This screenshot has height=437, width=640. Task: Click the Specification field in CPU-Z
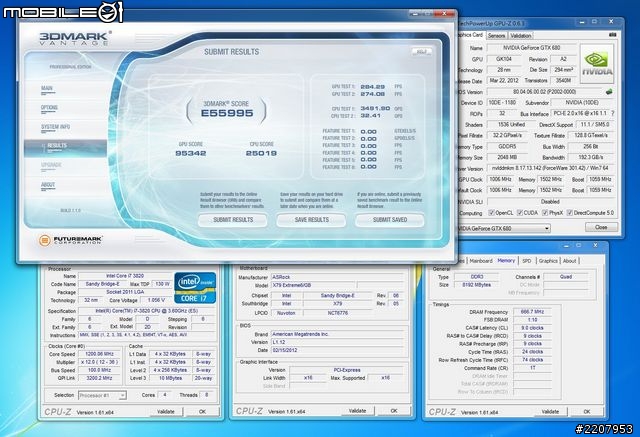147,311
